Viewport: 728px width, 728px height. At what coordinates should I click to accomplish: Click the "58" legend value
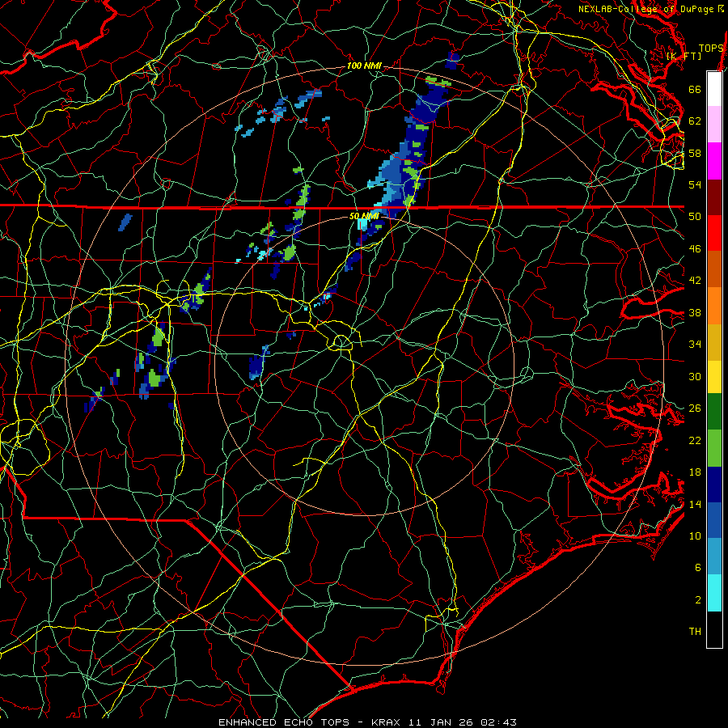[x=695, y=153]
